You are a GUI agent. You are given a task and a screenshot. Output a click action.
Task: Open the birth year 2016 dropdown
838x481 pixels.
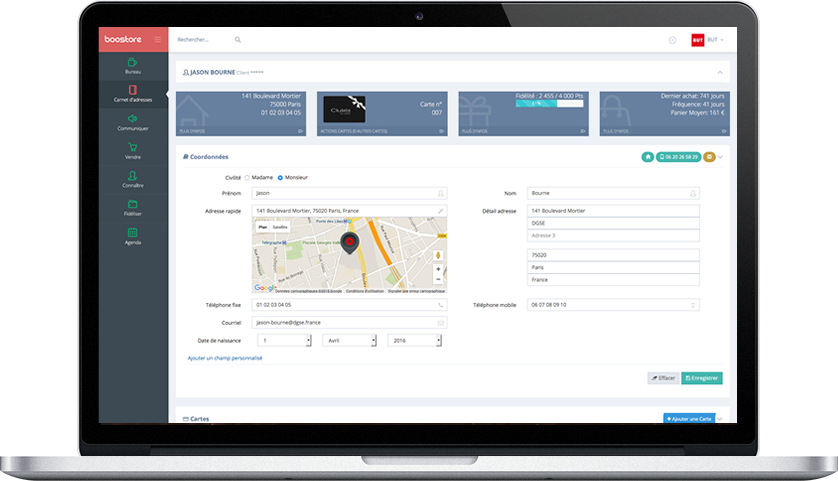tap(414, 340)
